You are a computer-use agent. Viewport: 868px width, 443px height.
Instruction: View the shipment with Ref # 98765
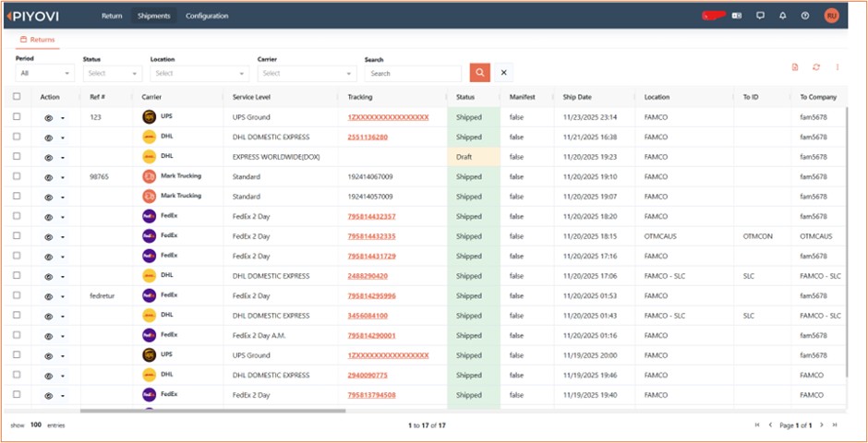[49, 177]
